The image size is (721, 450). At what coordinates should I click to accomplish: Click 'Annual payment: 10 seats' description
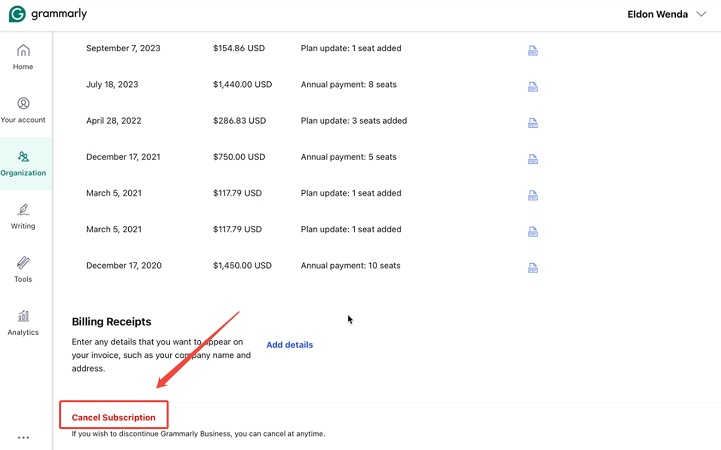(x=350, y=266)
